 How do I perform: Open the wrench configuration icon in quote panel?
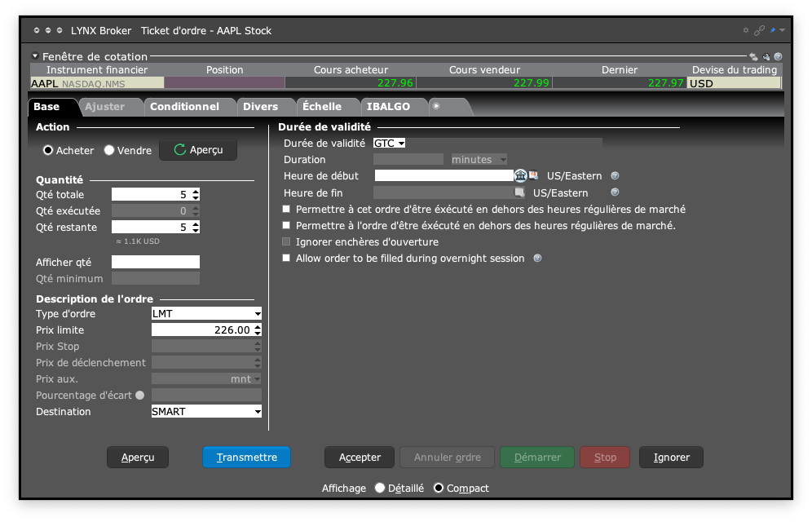point(766,56)
